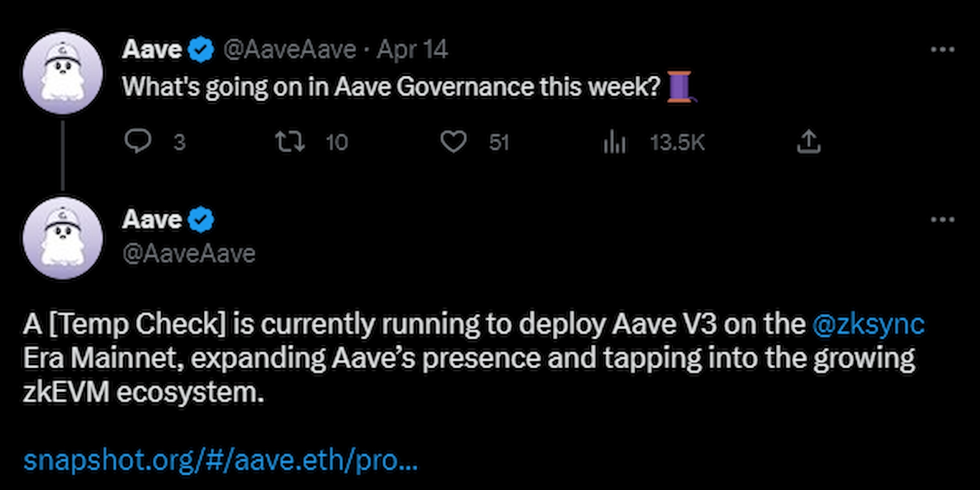
Task: Click the verified badge beside first Aave name
Action: [x=201, y=50]
